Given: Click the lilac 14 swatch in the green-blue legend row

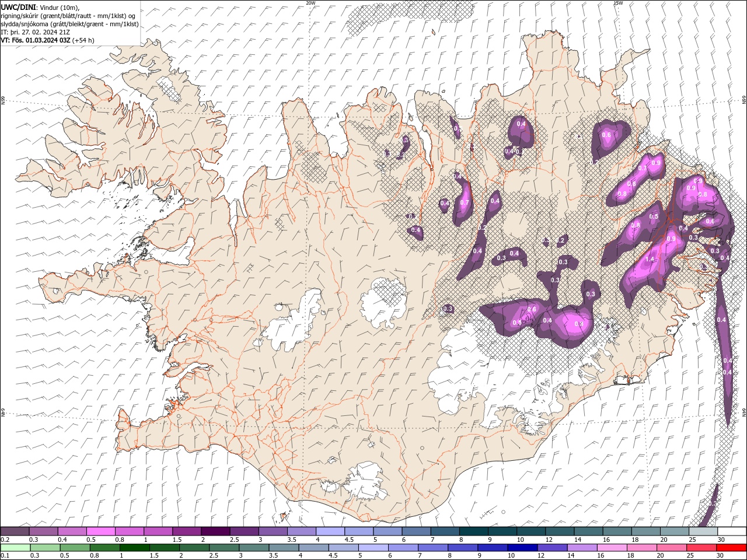Looking at the screenshot, I should tap(582, 548).
